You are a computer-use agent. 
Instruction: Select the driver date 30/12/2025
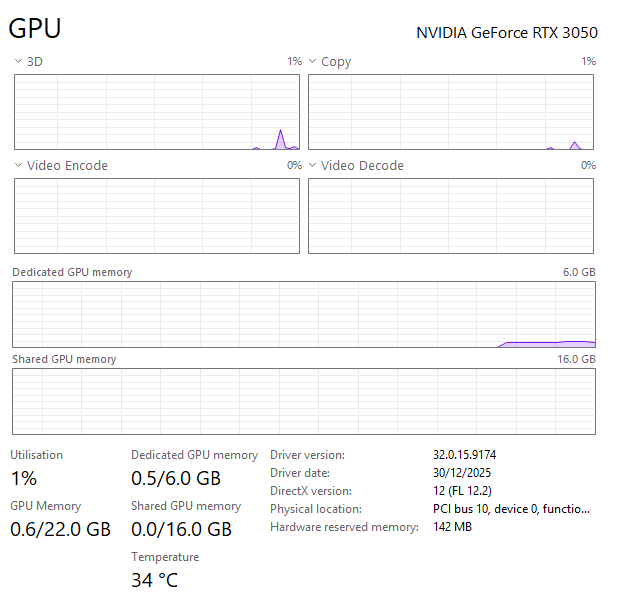tap(462, 473)
